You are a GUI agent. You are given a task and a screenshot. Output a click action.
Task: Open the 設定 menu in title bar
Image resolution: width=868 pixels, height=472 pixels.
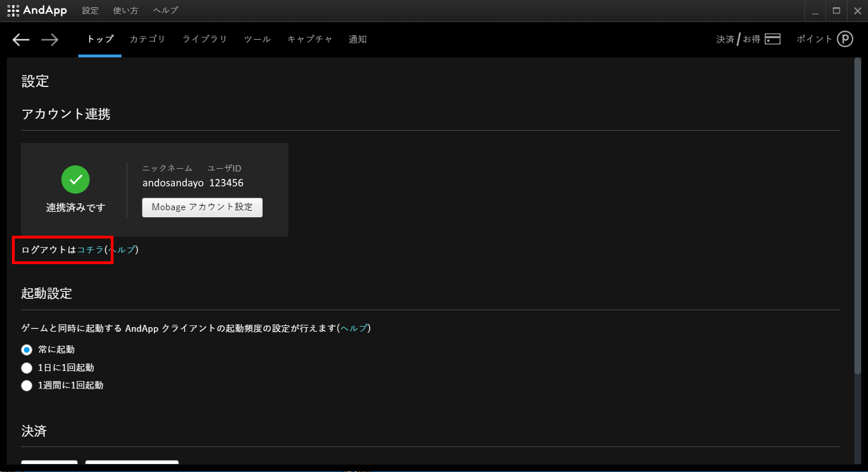[90, 11]
